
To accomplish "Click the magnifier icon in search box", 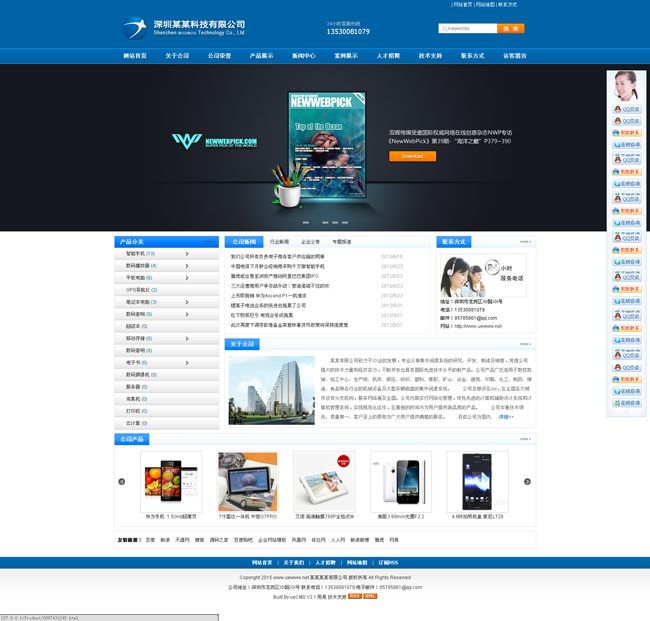I will (x=444, y=29).
